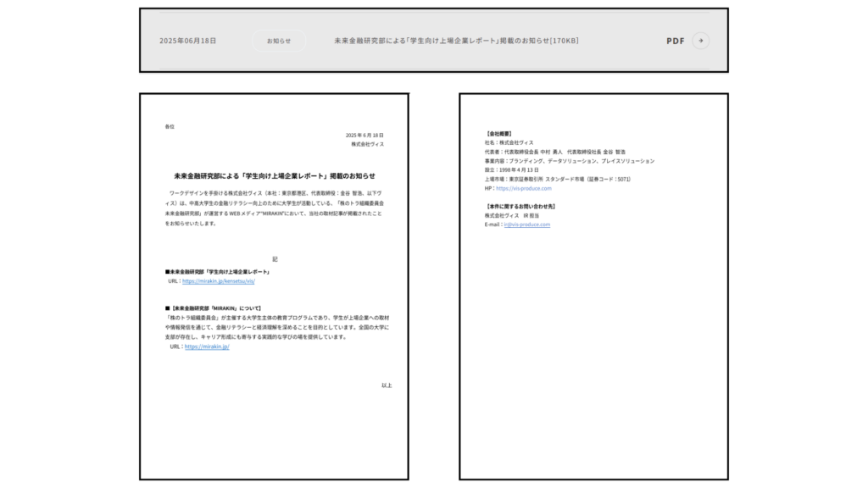This screenshot has width=868, height=488.
Task: Click the 記 marker in the document center
Action: (x=274, y=258)
